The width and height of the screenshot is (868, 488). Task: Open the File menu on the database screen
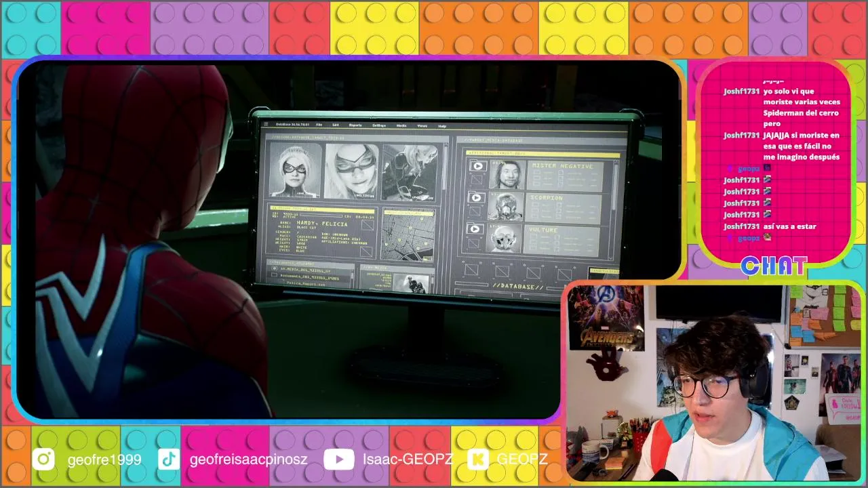click(319, 125)
